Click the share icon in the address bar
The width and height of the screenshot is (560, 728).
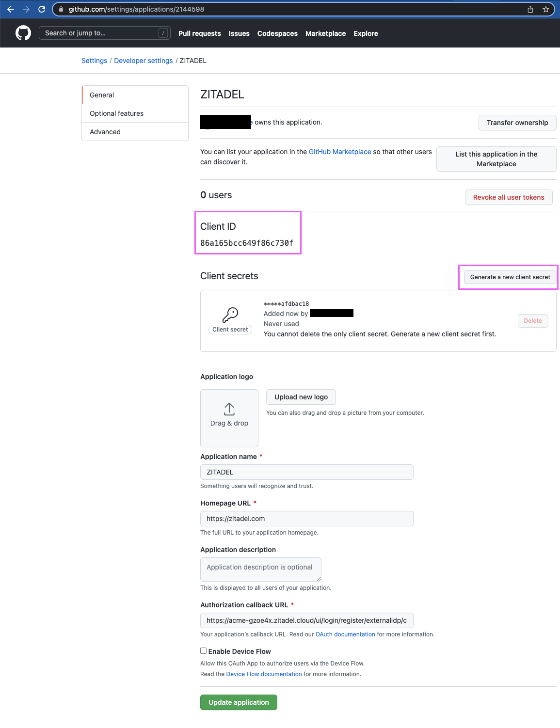(530, 9)
